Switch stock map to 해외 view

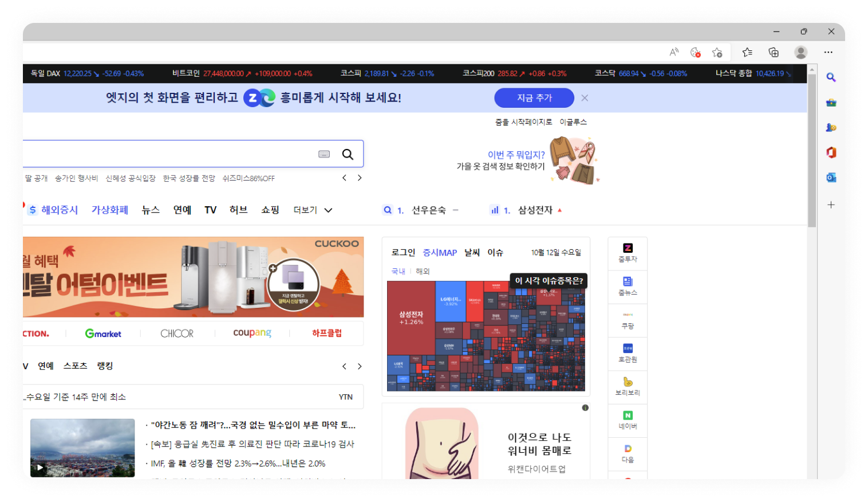[422, 270]
